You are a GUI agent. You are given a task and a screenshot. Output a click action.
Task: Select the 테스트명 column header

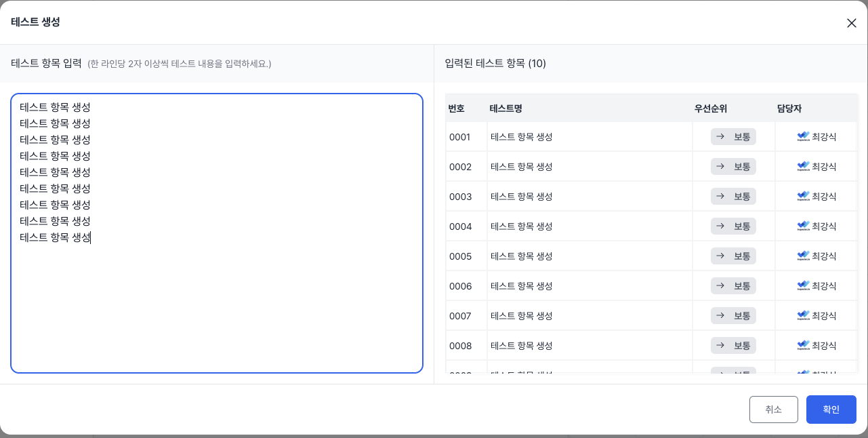point(505,108)
